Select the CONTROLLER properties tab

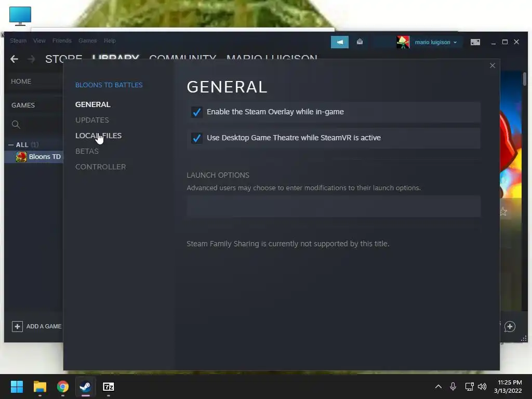[100, 167]
